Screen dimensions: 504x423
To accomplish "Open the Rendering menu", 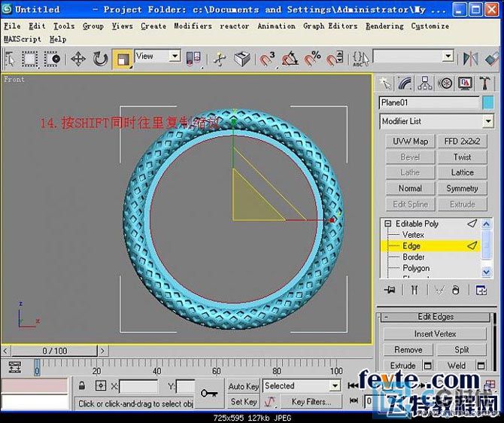I will [384, 26].
